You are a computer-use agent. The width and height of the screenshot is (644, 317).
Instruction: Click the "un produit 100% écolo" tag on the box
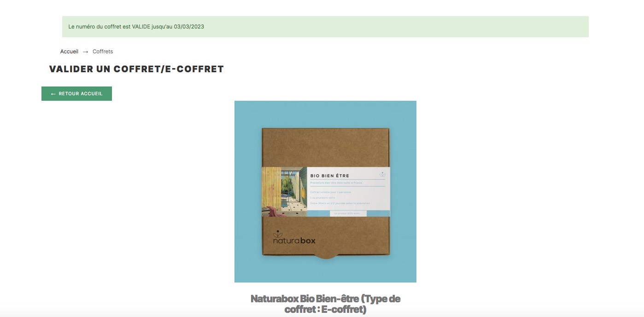[x=348, y=213]
